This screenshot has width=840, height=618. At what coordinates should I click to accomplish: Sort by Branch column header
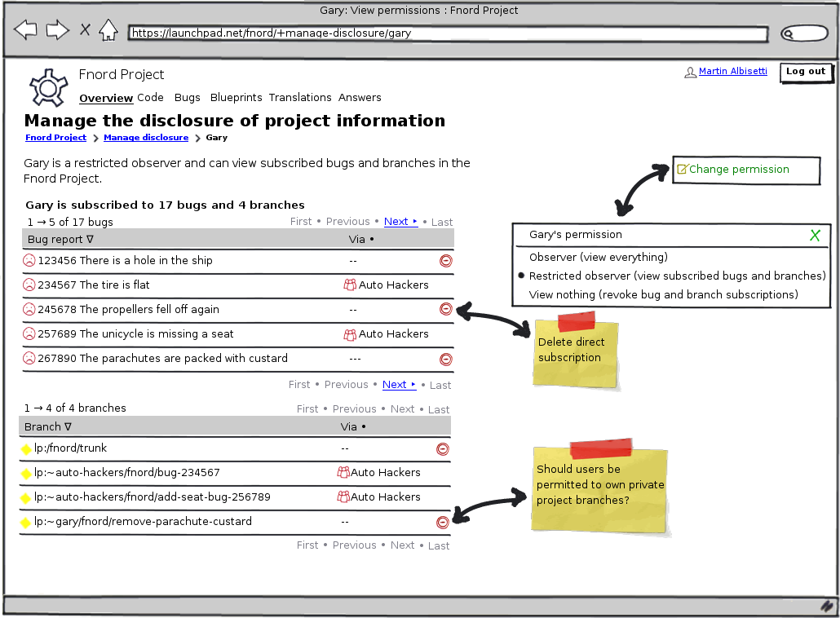[48, 427]
